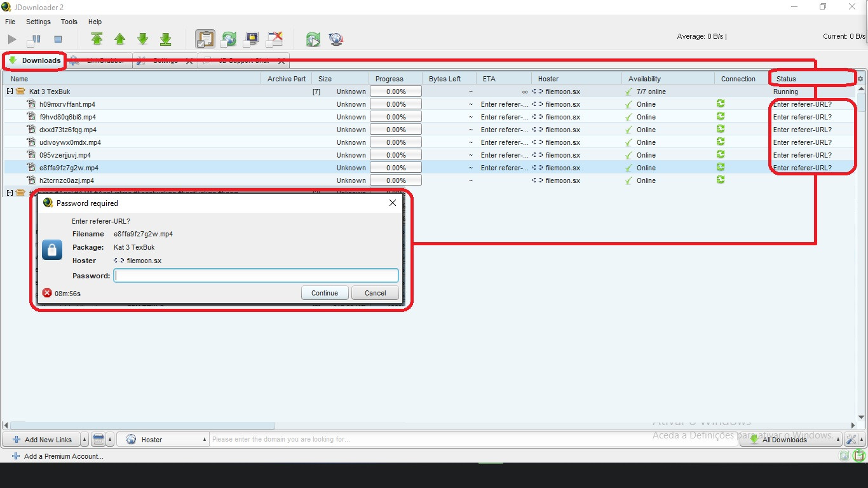Focus the domain search field
Screen dimensions: 868x488
(x=473, y=440)
